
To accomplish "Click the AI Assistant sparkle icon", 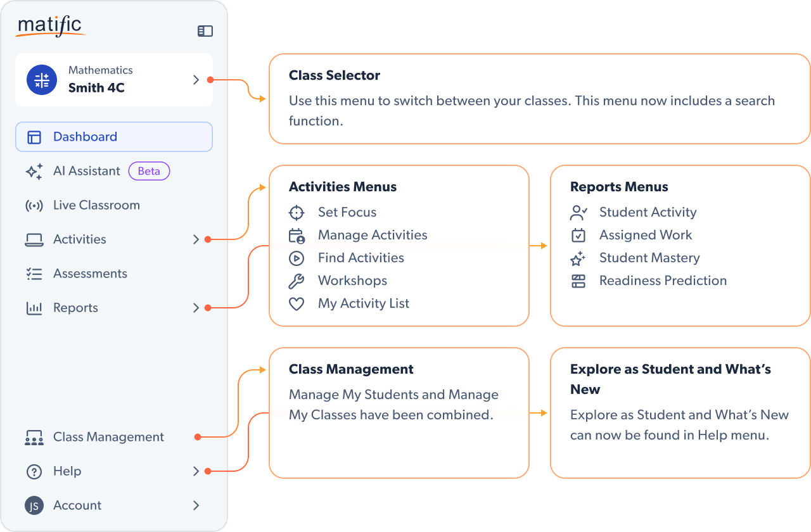I will pos(34,172).
